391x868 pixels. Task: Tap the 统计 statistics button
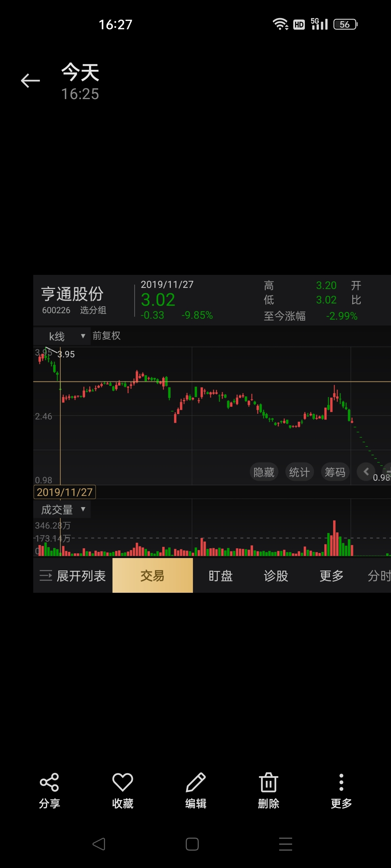pos(299,472)
